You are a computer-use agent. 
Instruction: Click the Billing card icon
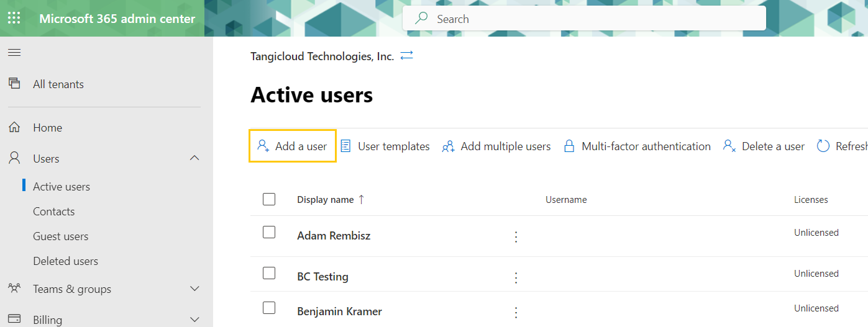click(14, 319)
